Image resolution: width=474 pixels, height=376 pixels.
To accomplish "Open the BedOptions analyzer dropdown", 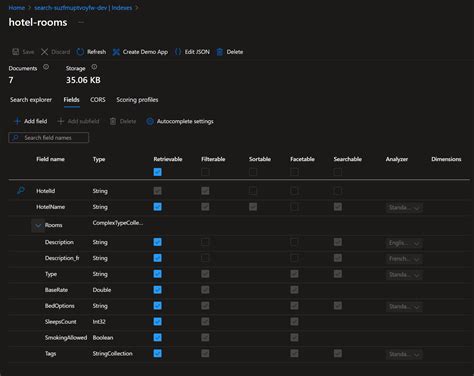I will pos(404,307).
